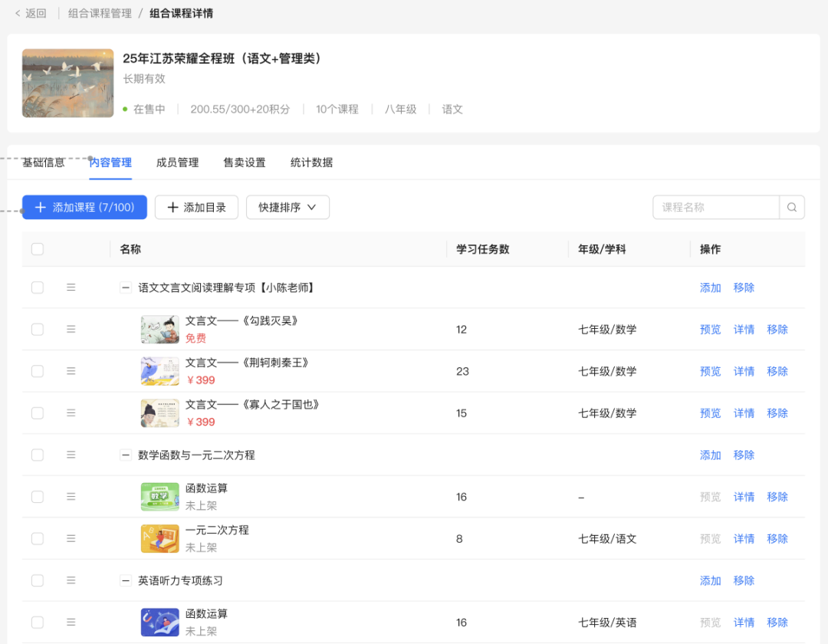Click 移除 in 语文文言文阅读理解专项 row

point(744,287)
